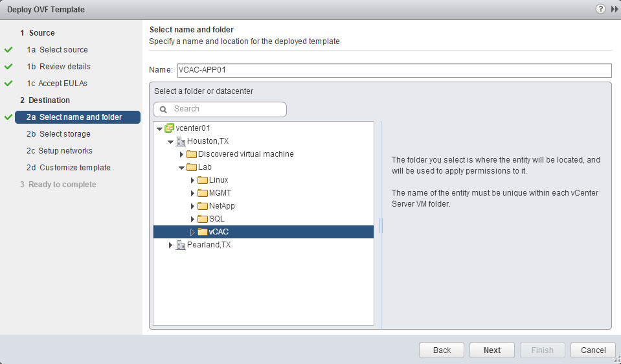Click the vcenter01 server icon
Viewport: 621px width, 364px height.
tap(170, 128)
